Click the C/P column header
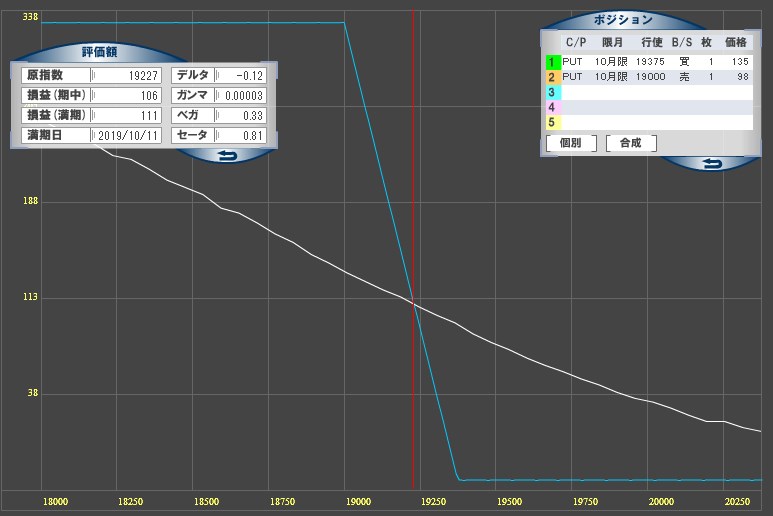Image resolution: width=773 pixels, height=516 pixels. [576, 42]
